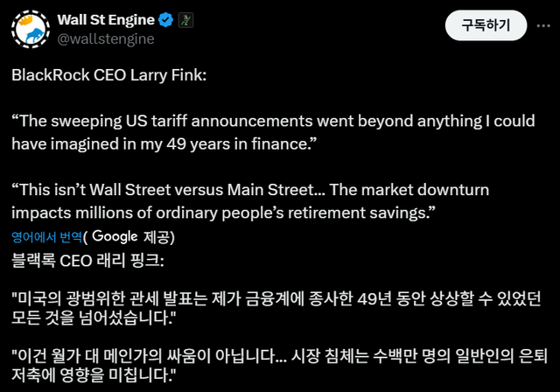Open the Wall St Engine profile avatar
560x392 pixels.
30,29
